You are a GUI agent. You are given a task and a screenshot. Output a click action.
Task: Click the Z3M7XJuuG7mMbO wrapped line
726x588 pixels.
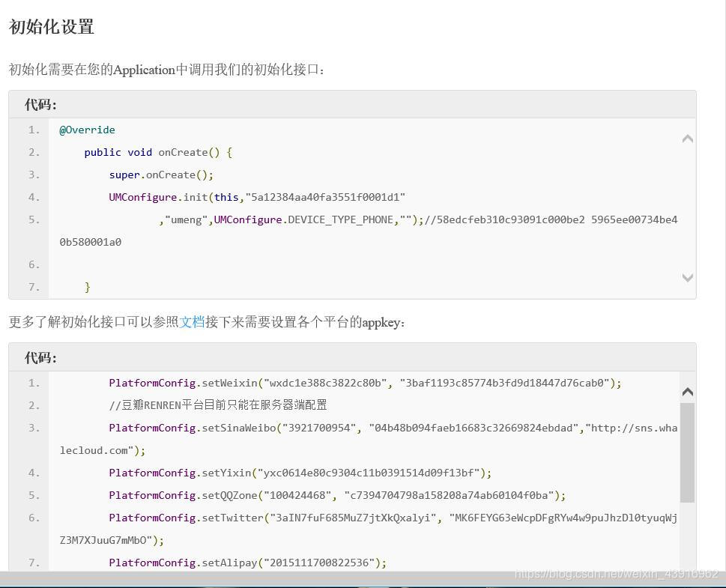coord(112,540)
